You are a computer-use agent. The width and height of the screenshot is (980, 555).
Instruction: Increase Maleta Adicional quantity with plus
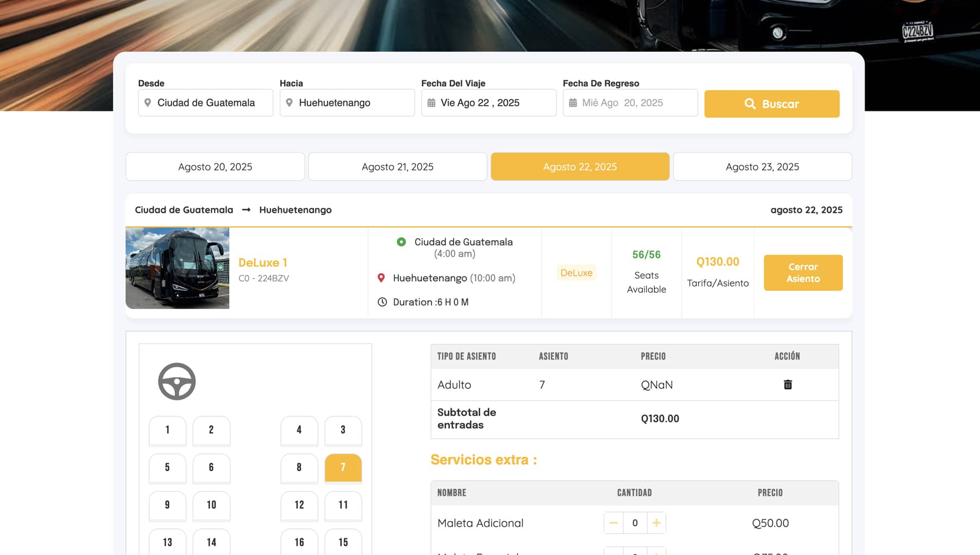point(656,523)
